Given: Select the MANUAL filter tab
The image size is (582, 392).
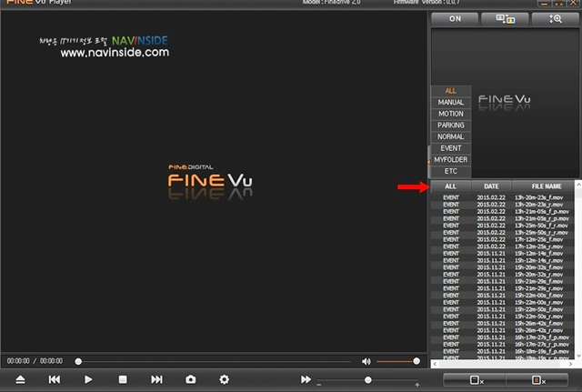Looking at the screenshot, I should pyautogui.click(x=451, y=103).
